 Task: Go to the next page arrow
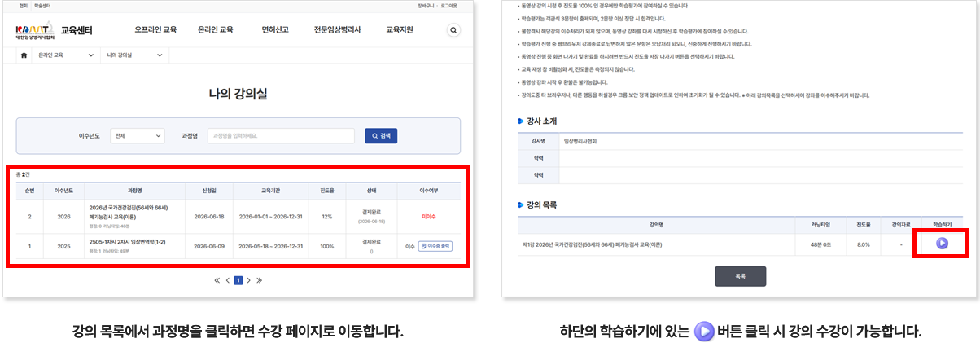point(249,280)
